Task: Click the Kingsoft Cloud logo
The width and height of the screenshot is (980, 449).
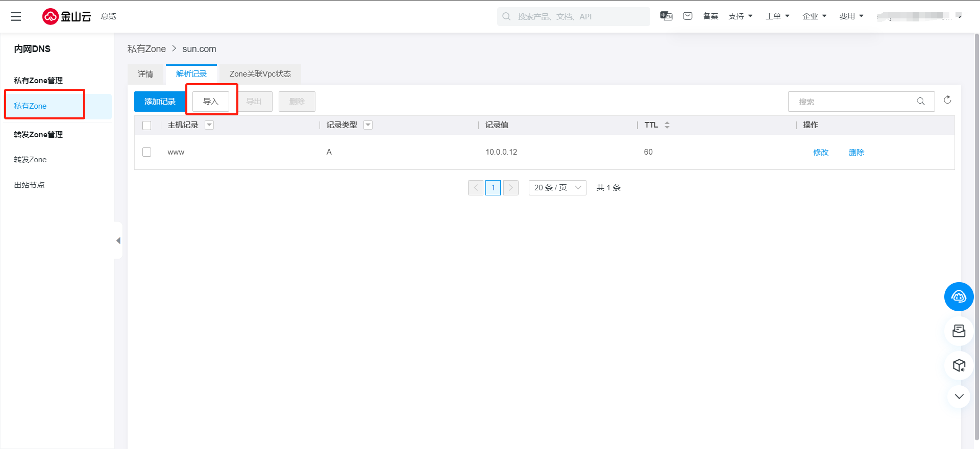Action: click(x=66, y=16)
